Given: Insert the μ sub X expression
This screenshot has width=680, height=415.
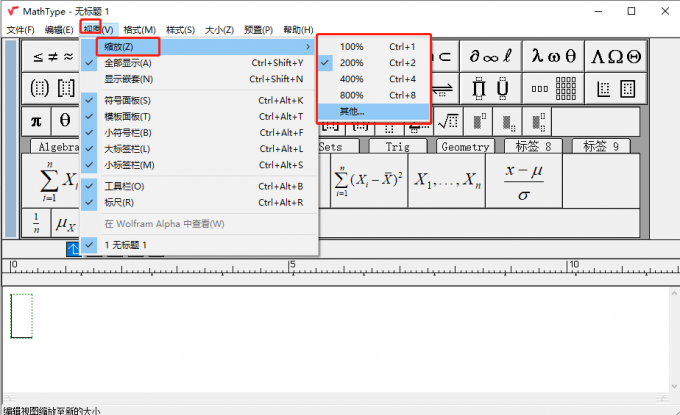Looking at the screenshot, I should click(65, 223).
